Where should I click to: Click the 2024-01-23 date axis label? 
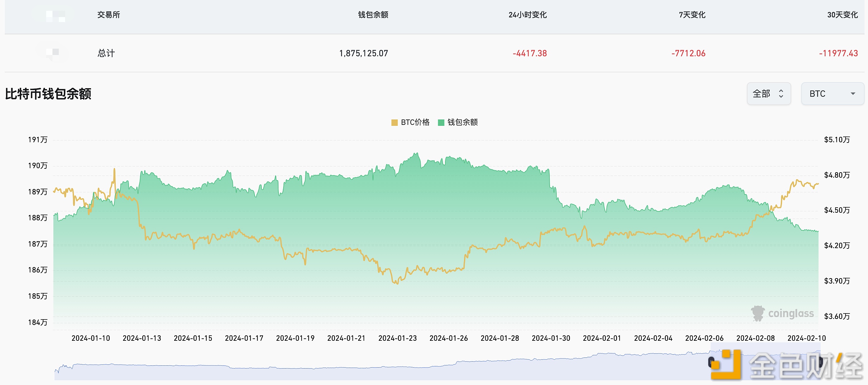(x=398, y=338)
